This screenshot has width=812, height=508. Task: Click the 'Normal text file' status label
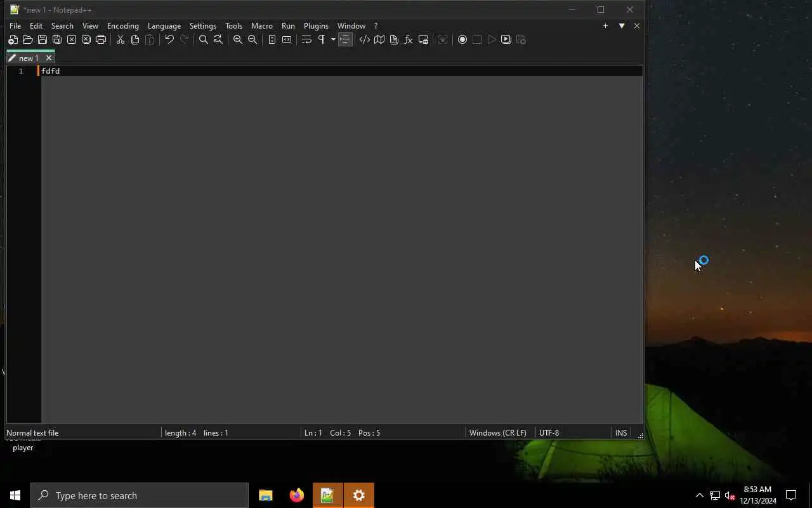point(32,433)
